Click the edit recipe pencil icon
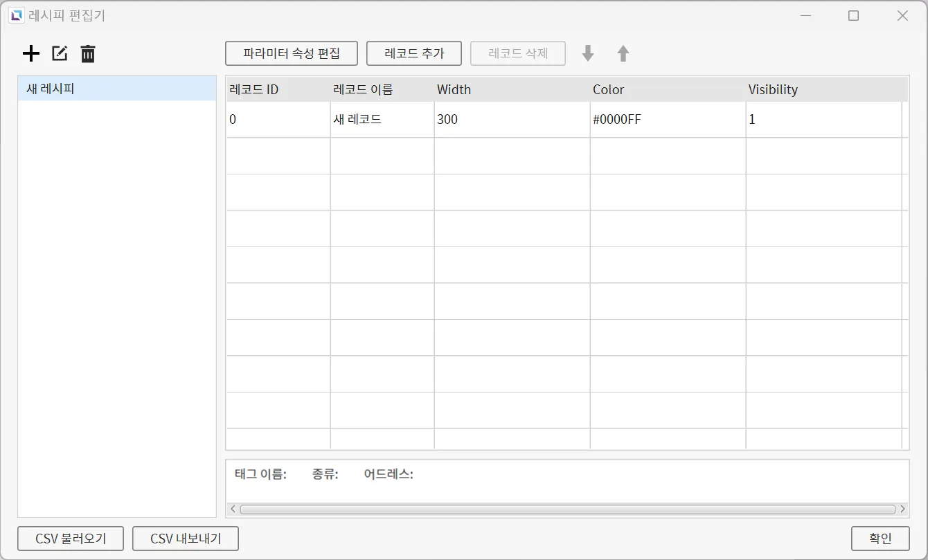 pyautogui.click(x=60, y=53)
